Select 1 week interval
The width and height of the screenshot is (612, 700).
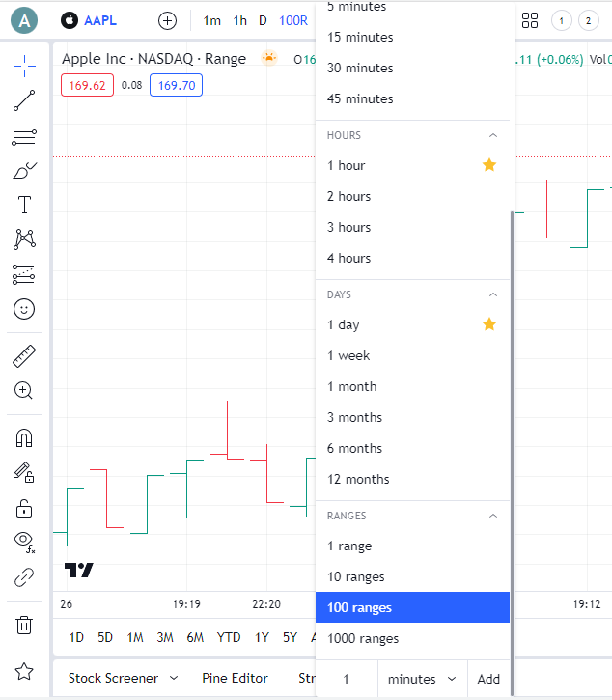click(412, 356)
